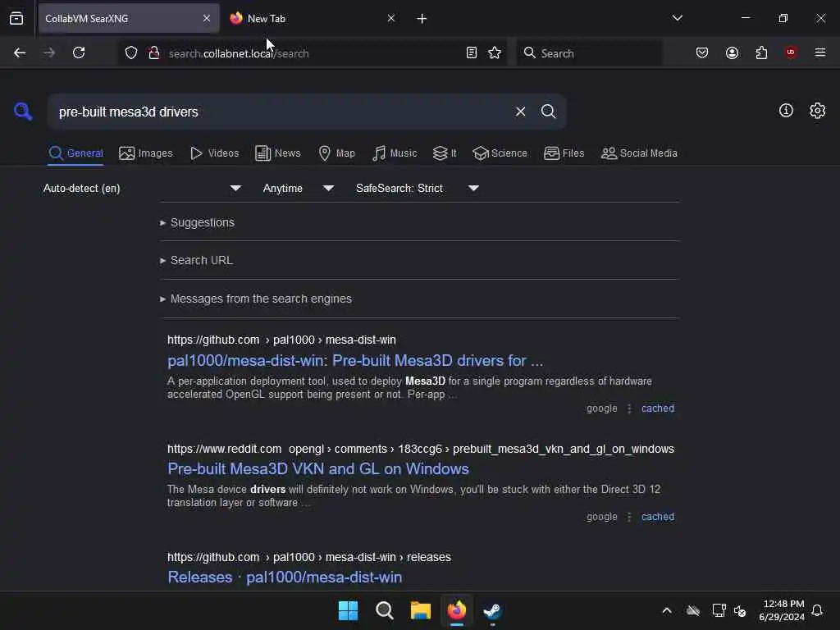
Task: Select the Files search category
Action: coord(564,153)
